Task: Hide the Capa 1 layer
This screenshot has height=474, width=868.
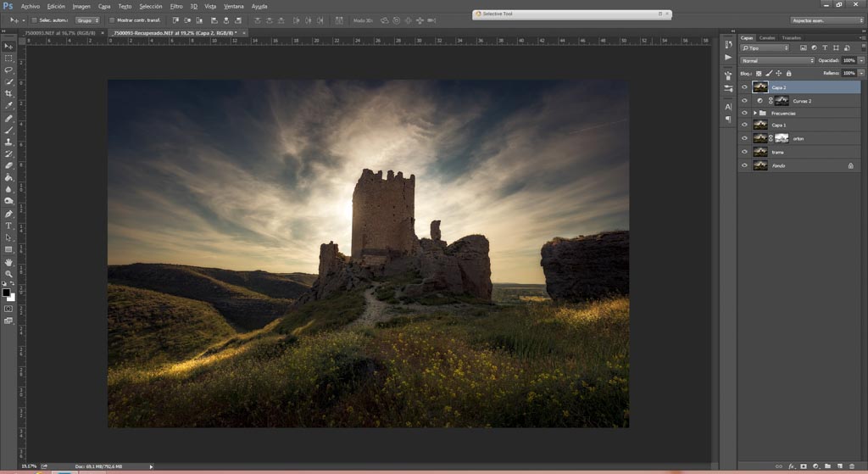Action: tap(744, 125)
